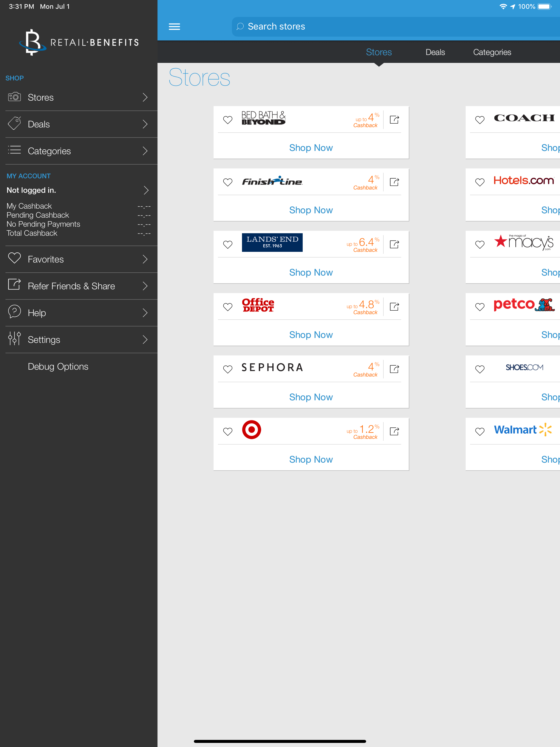Viewport: 560px width, 747px height.
Task: Toggle heart for the Walmart store
Action: [x=480, y=431]
